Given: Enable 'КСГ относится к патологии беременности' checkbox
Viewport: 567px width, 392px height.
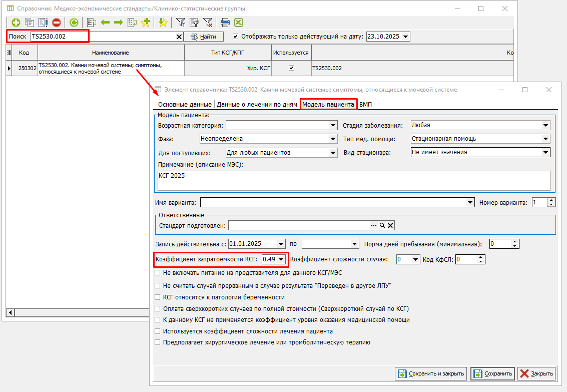Looking at the screenshot, I should coord(158,297).
